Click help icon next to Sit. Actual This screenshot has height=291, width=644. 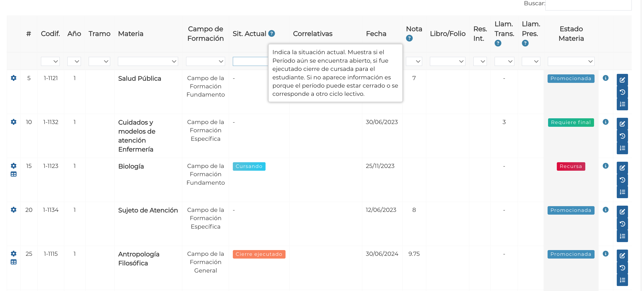(272, 33)
